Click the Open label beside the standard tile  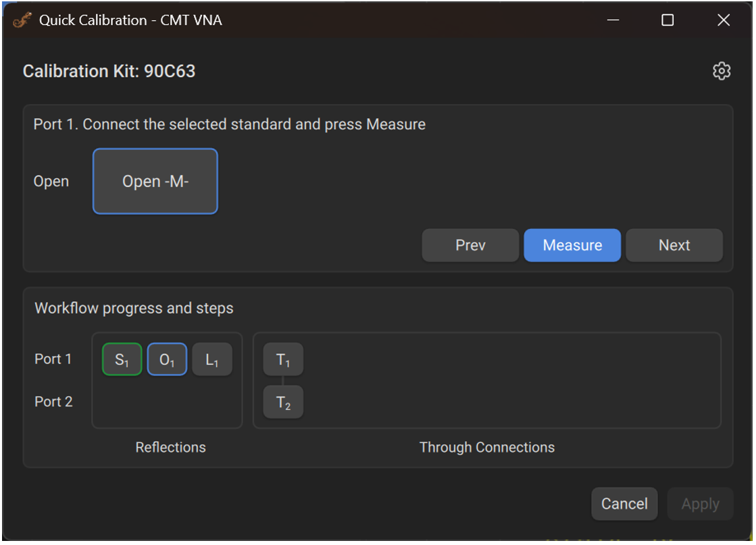[x=51, y=181]
